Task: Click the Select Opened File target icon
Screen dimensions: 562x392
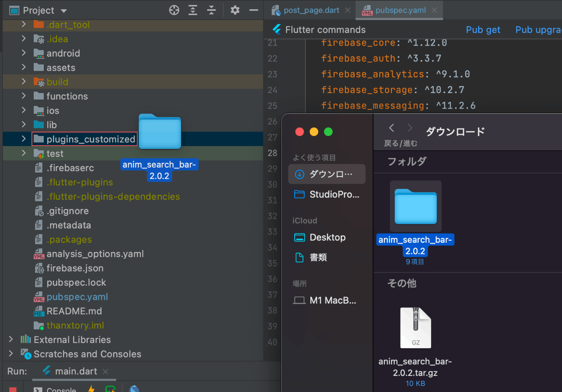Action: pyautogui.click(x=174, y=10)
